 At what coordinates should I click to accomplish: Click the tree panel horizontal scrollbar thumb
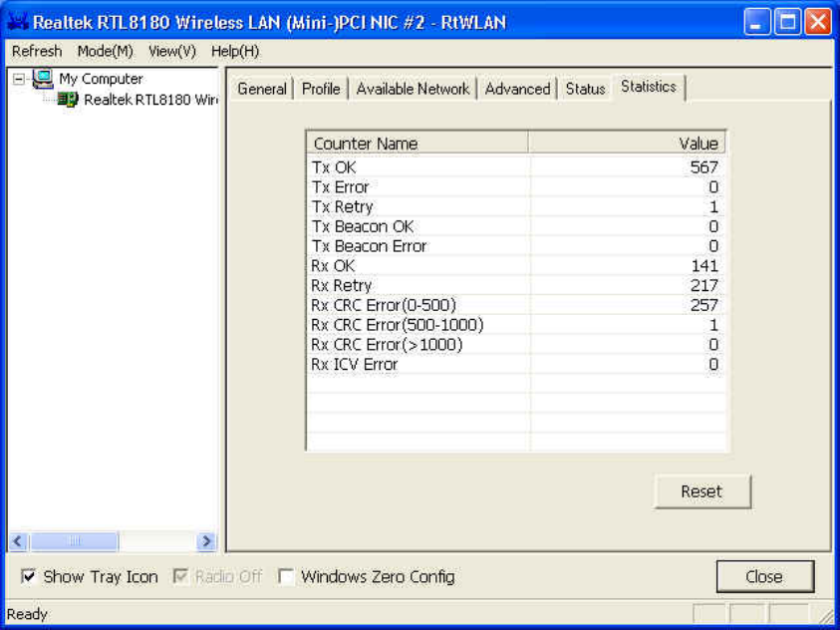[x=74, y=541]
